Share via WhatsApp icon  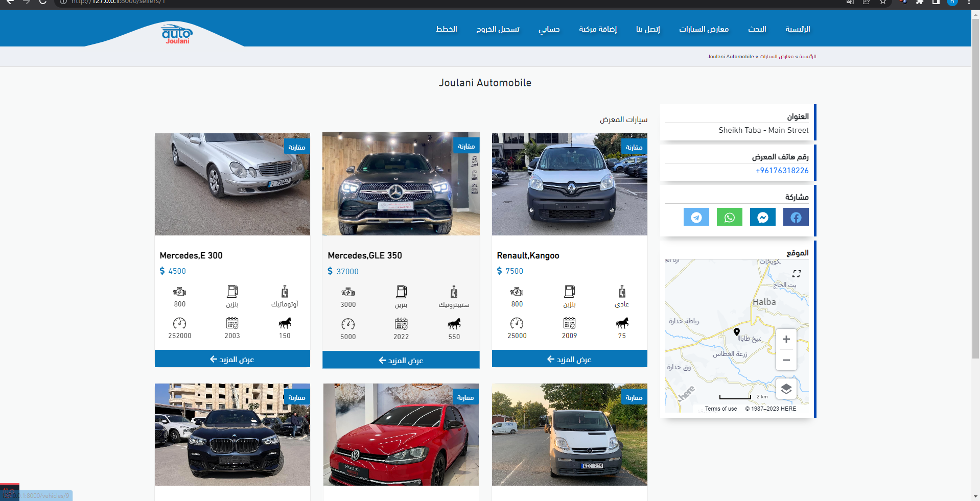coord(729,217)
